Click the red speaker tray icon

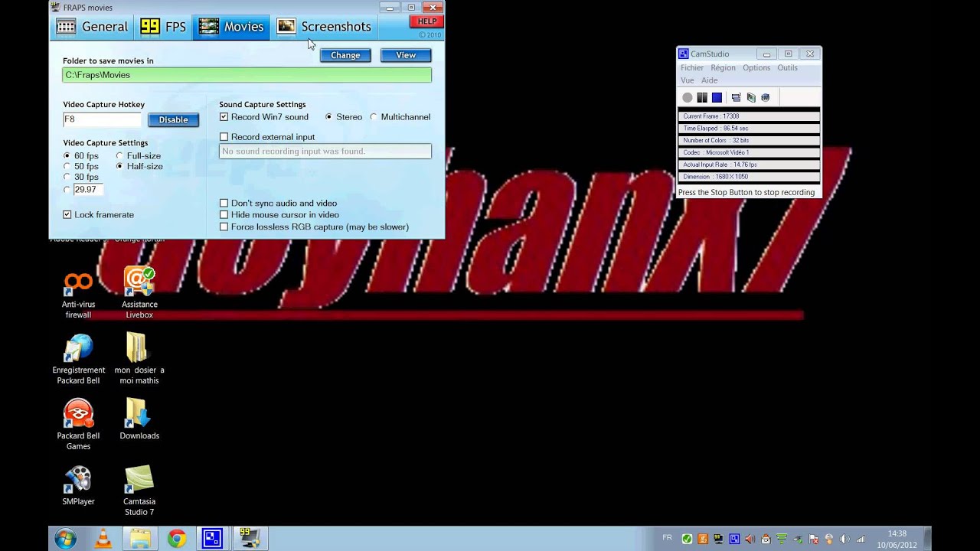coord(750,539)
